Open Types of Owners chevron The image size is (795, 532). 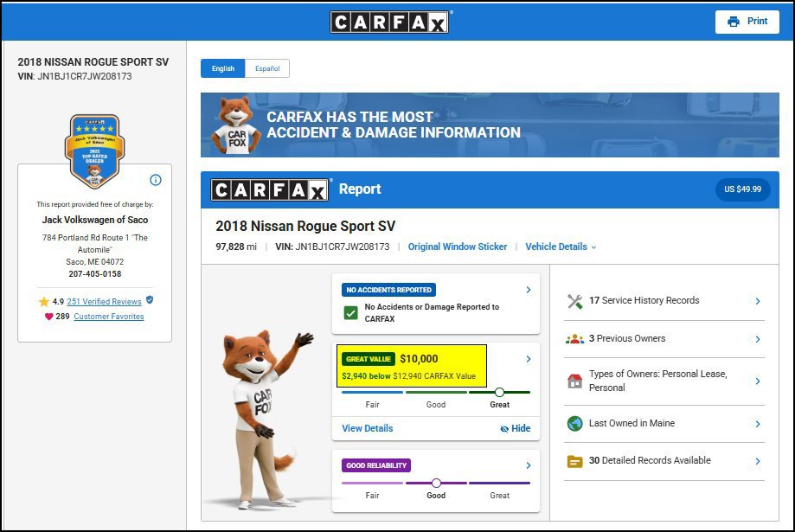pyautogui.click(x=758, y=381)
